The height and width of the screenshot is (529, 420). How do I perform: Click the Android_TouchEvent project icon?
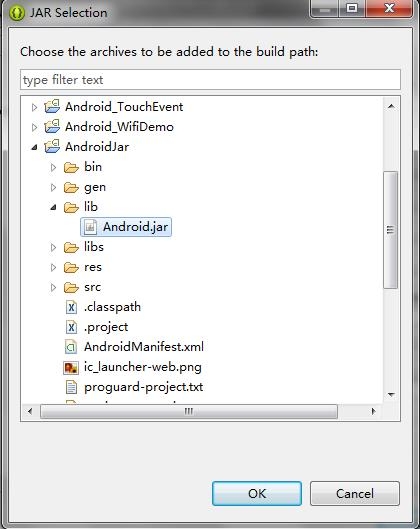[52, 107]
